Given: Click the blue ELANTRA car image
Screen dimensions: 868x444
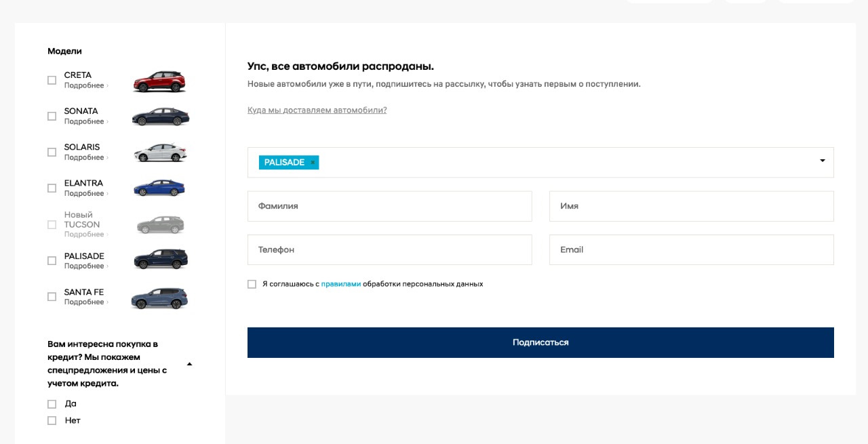Looking at the screenshot, I should [159, 188].
